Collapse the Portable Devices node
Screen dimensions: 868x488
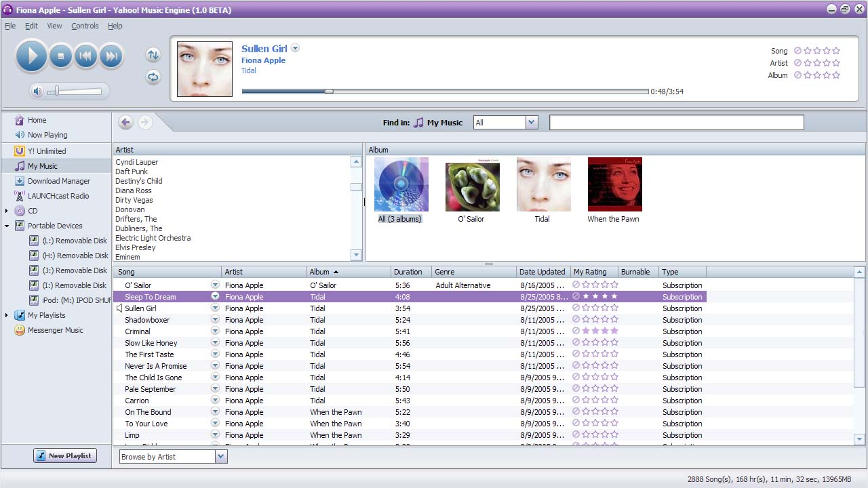point(7,226)
